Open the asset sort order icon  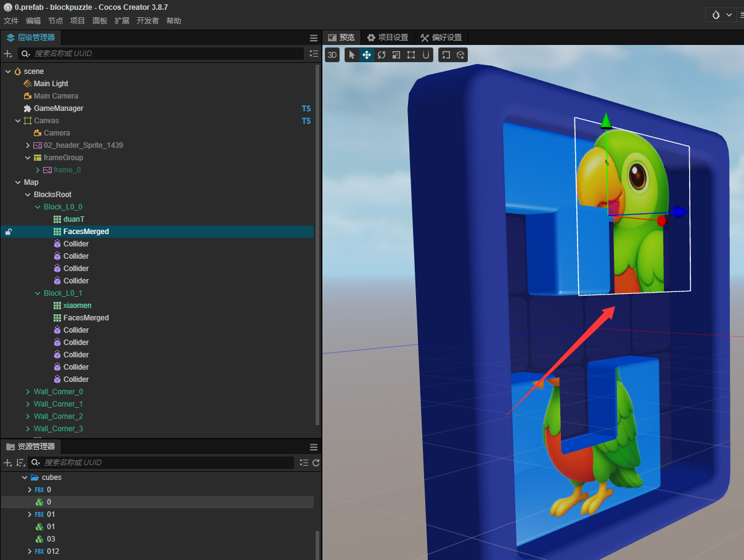tap(21, 463)
